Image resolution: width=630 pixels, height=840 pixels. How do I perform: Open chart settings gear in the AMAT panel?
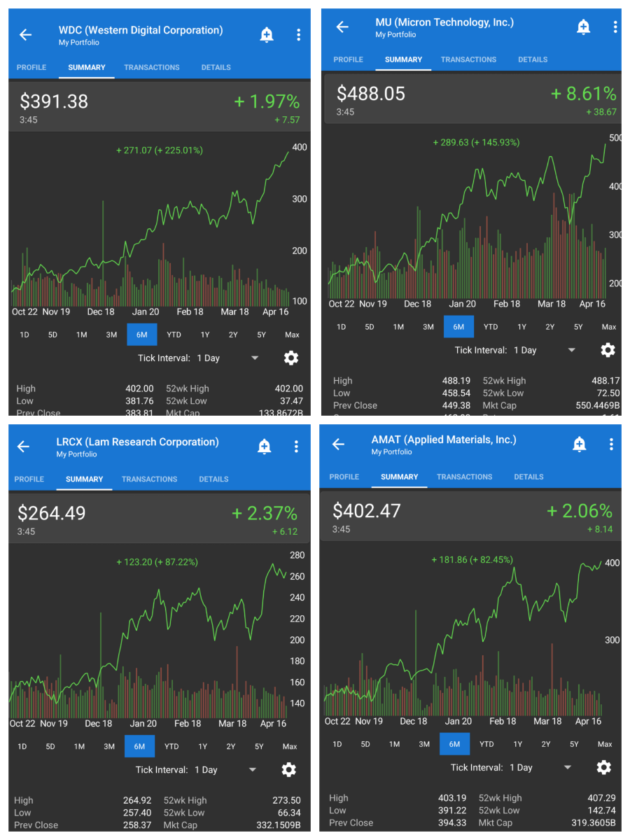tap(603, 767)
